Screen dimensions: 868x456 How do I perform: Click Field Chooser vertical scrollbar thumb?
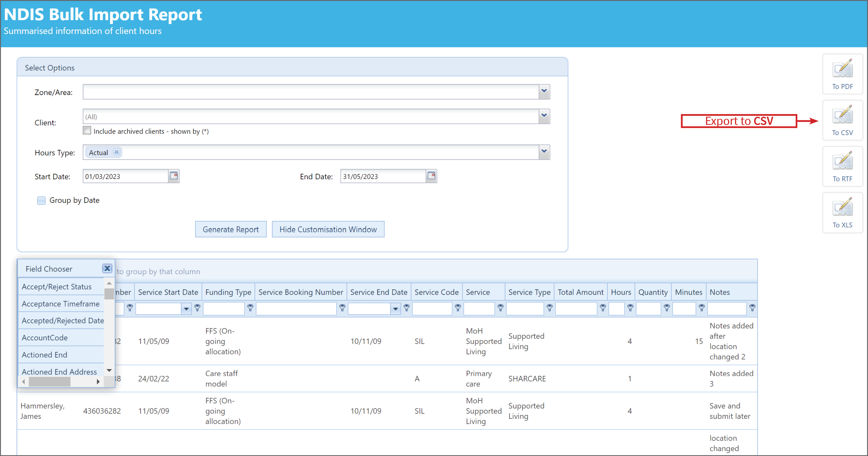pos(109,294)
